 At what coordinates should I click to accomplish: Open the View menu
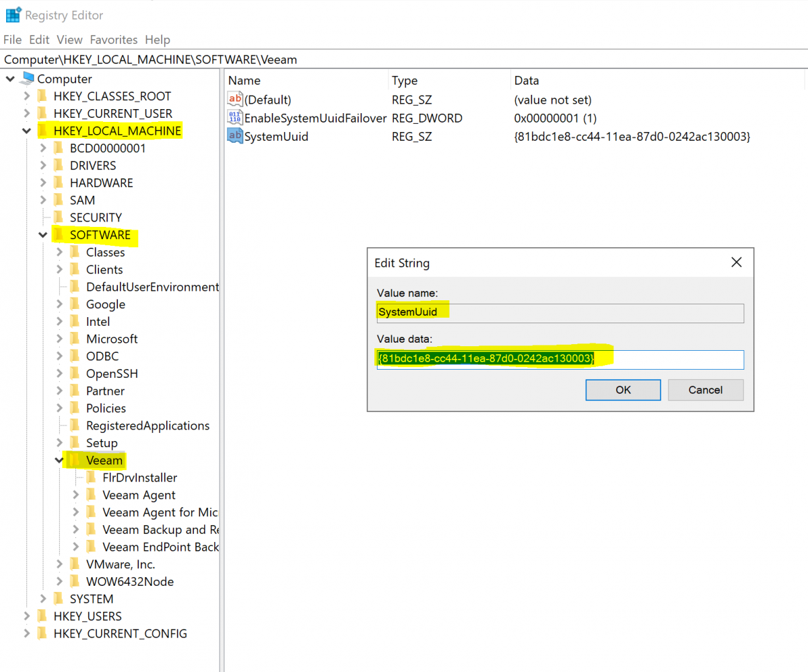coord(69,39)
